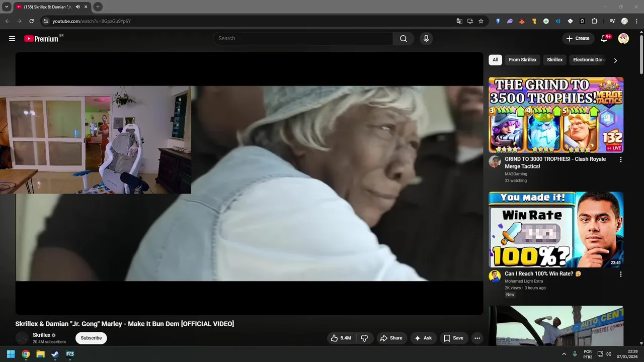Start voice search with the microphone

(x=426, y=39)
